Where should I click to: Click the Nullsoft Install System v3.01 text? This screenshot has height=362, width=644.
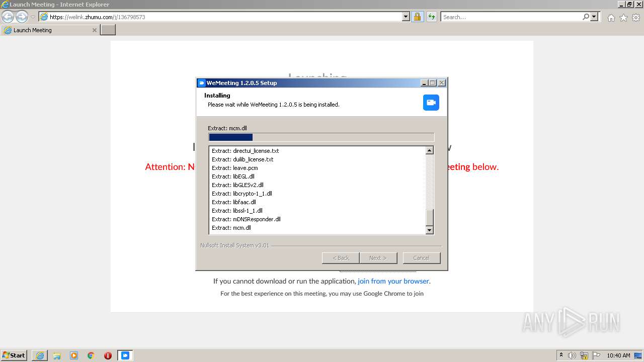point(234,245)
